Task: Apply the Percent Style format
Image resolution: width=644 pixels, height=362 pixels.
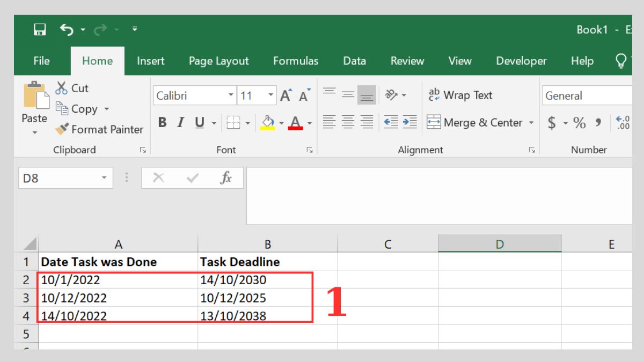Action: [579, 122]
